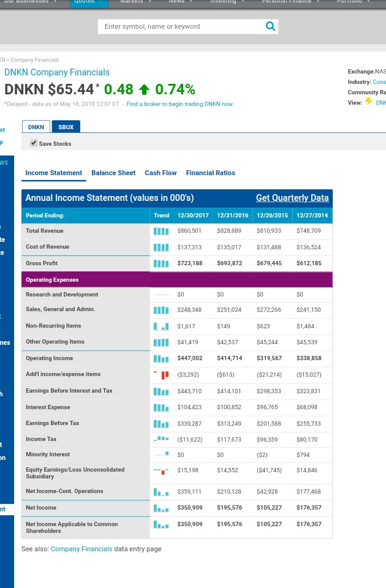Click the Net Income trend chart

click(x=161, y=508)
